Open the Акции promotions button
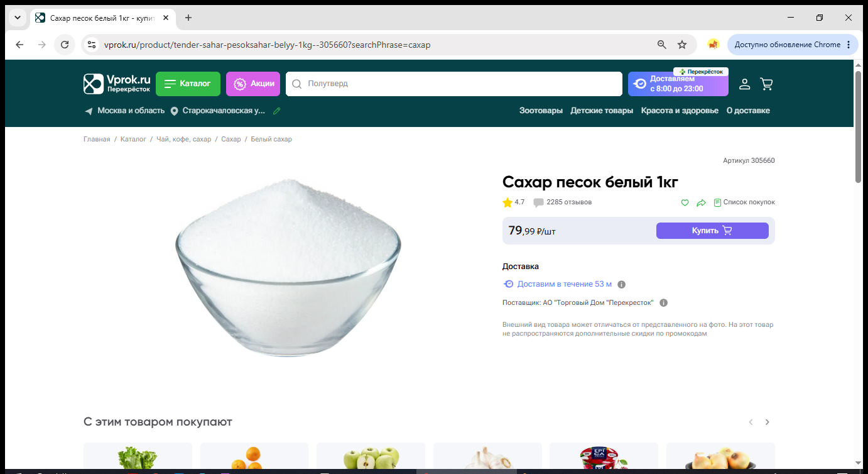Viewport: 868px width, 474px height. coord(253,84)
